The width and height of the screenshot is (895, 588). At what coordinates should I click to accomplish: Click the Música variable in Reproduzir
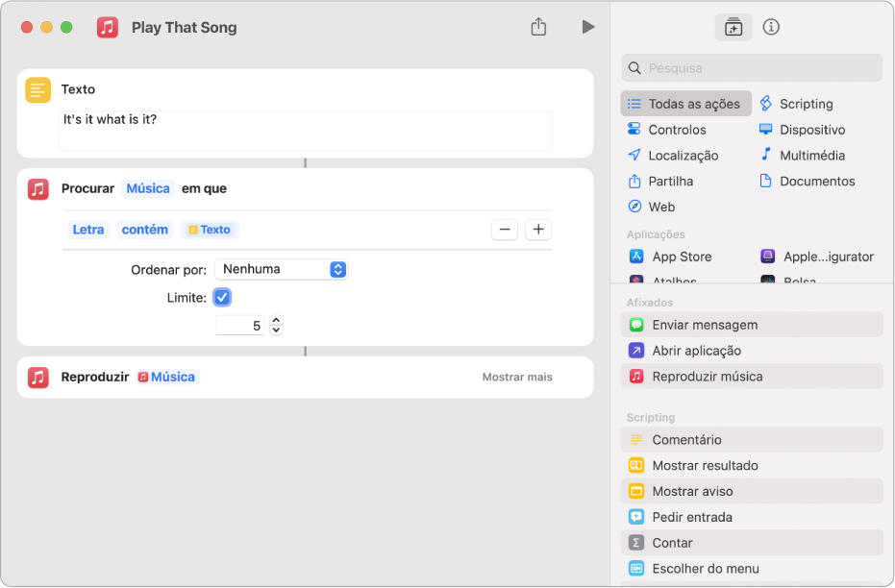167,377
